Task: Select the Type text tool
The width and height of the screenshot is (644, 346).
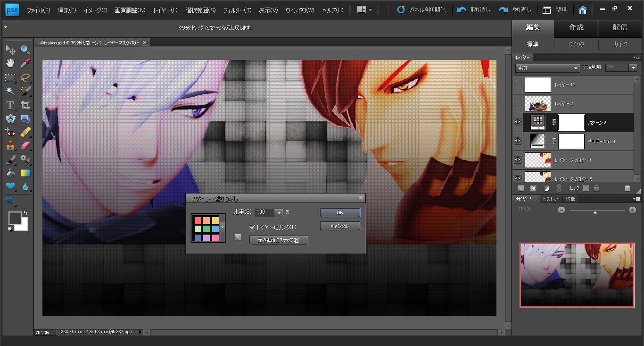Action: (10, 105)
